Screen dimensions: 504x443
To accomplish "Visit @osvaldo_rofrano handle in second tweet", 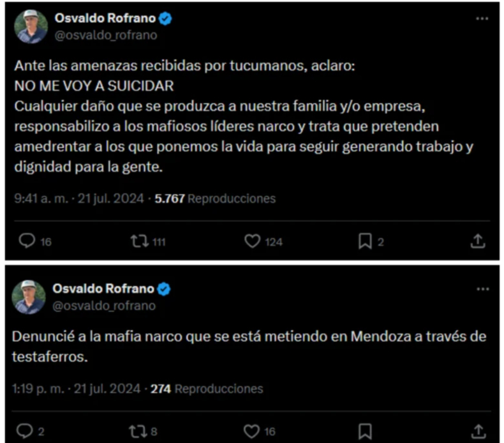I will pyautogui.click(x=104, y=305).
